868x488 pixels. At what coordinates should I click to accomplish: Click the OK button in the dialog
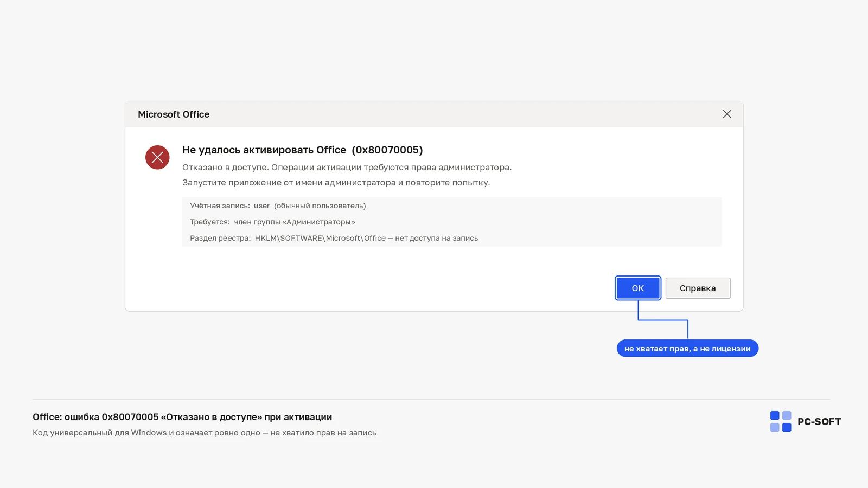tap(638, 288)
